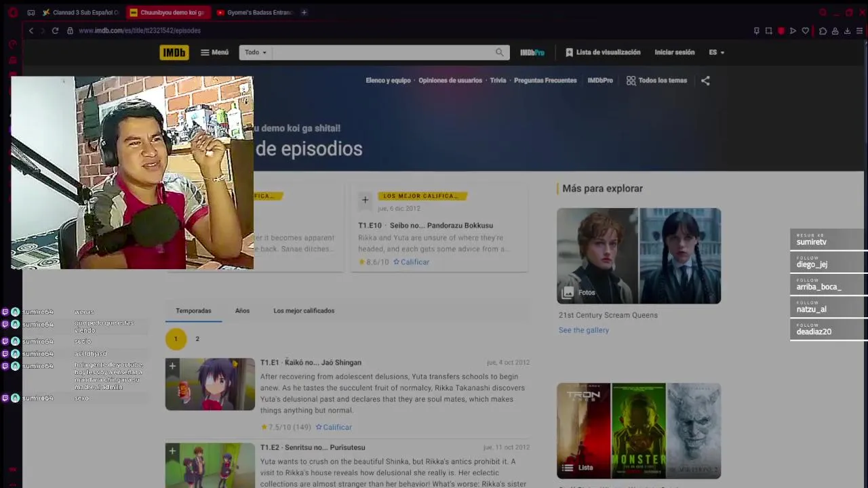Open Lista de visualización watchlist

(x=603, y=52)
